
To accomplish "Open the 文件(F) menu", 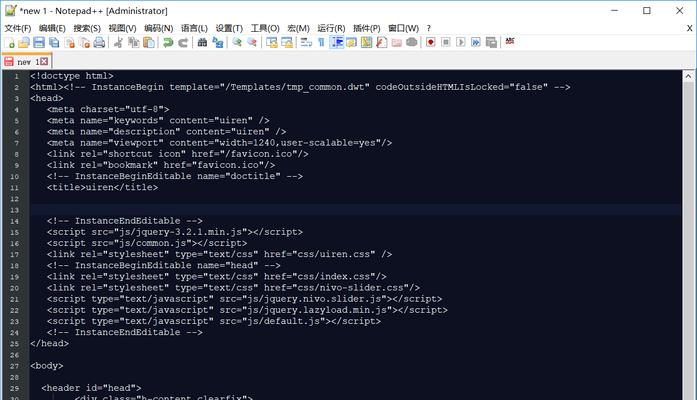I will 18,28.
